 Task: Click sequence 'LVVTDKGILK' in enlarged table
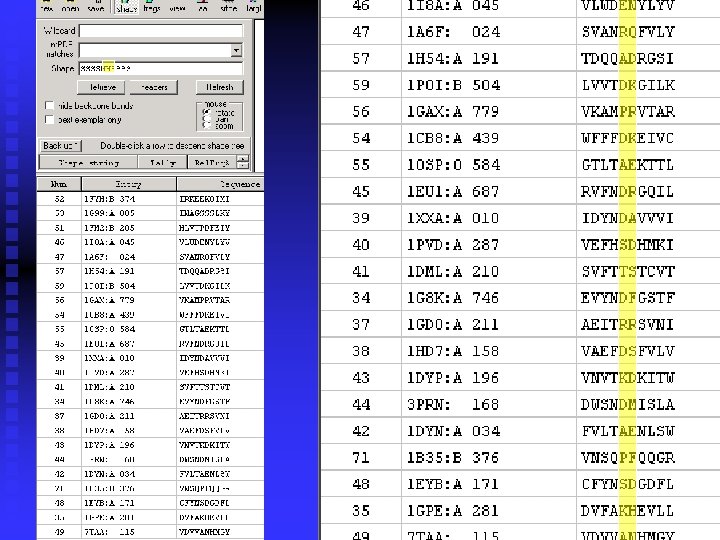tap(628, 85)
